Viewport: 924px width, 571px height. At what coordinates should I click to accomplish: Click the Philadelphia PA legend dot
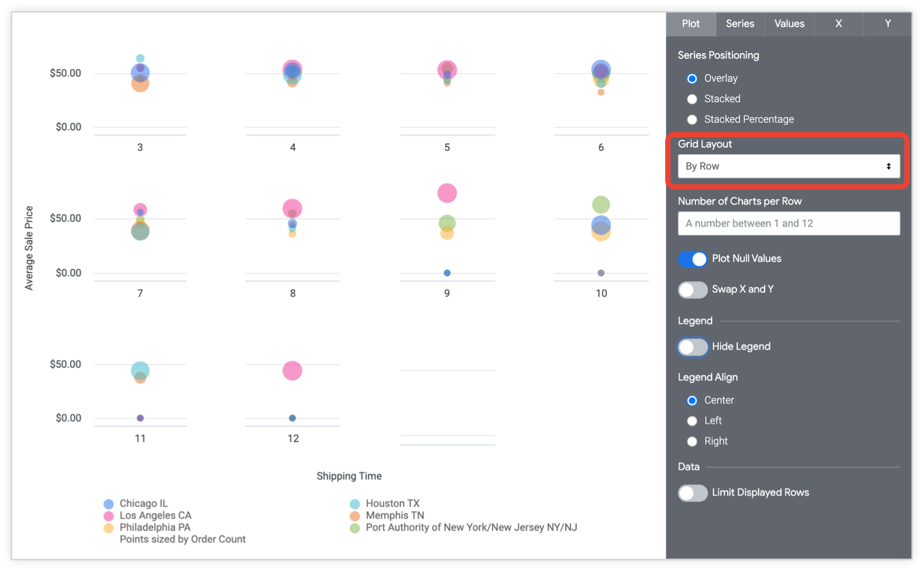click(108, 528)
